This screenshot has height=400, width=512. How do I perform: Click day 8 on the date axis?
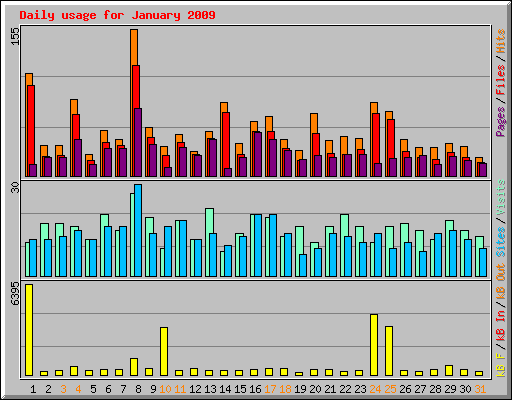[138, 389]
